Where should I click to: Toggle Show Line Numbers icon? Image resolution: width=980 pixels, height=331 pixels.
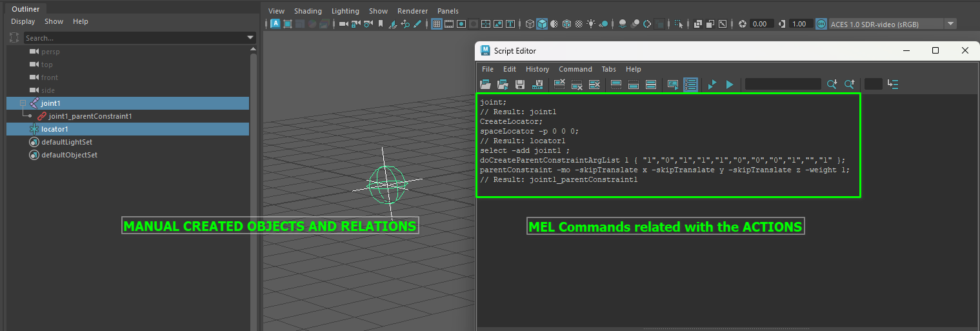(690, 85)
